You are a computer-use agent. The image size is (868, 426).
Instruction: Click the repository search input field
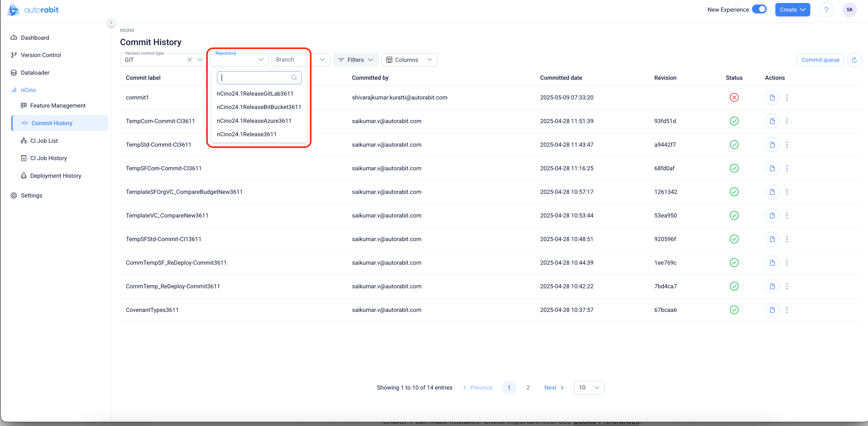pyautogui.click(x=255, y=78)
